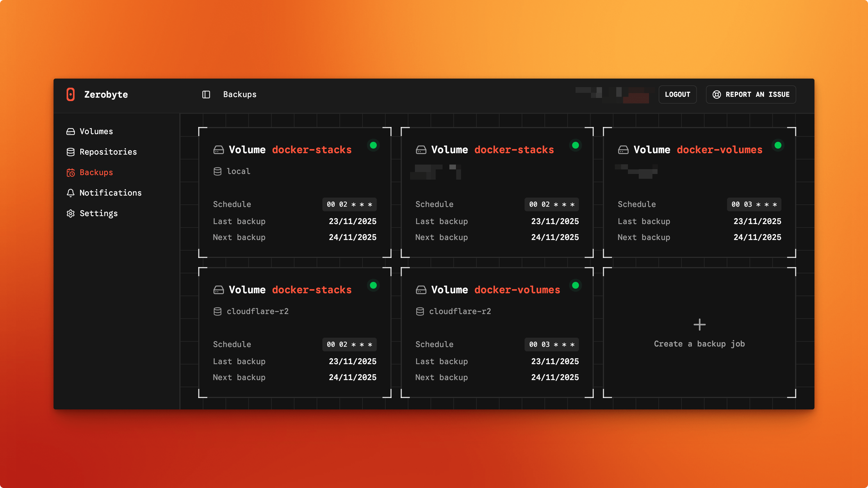The width and height of the screenshot is (868, 488).
Task: Click the 00 03 schedule badge on top-right card
Action: 754,204
